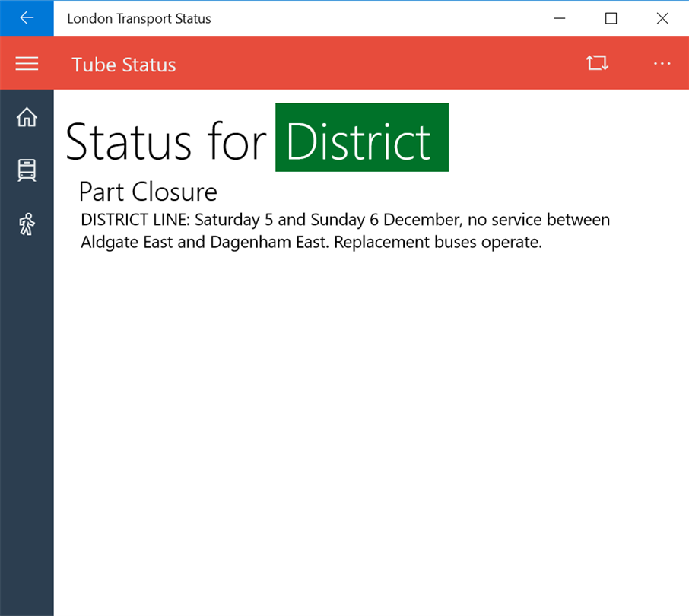
Task: Click the Part Closure heading
Action: (x=148, y=192)
